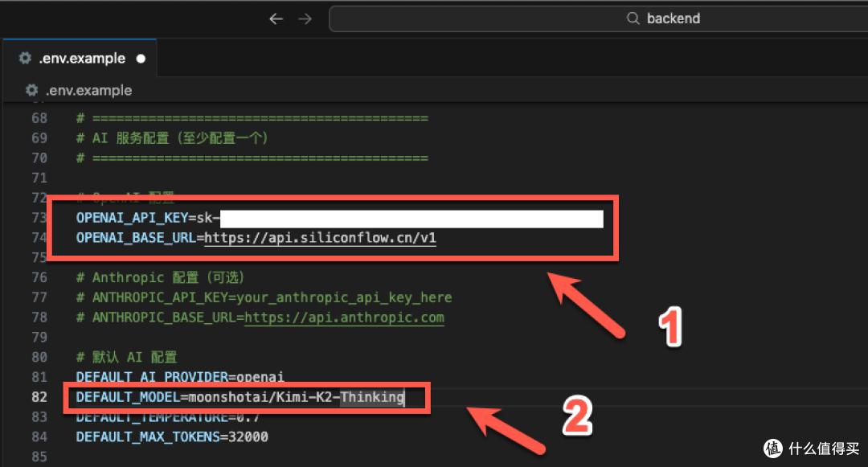The image size is (868, 467).
Task: Click line number 79
Action: coord(39,337)
